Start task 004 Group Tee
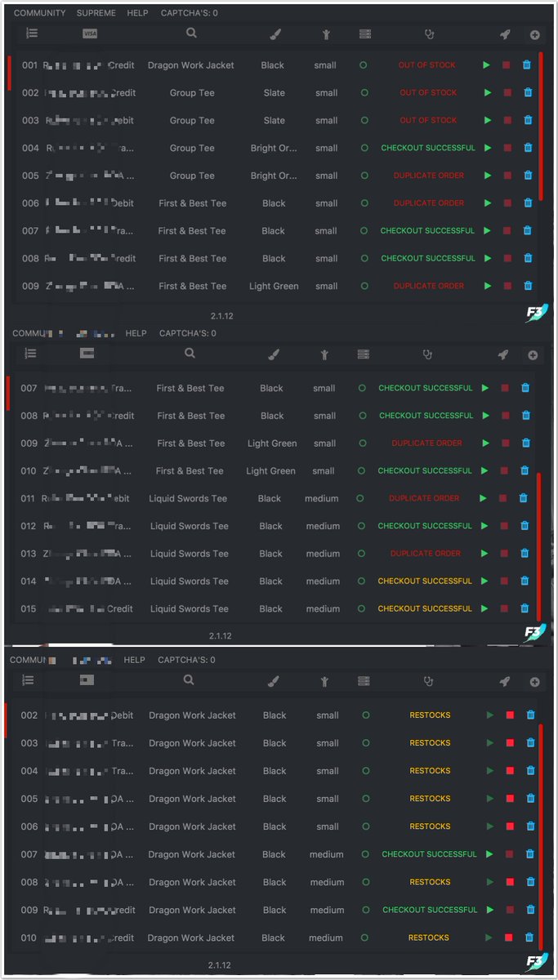The image size is (558, 980). 488,148
